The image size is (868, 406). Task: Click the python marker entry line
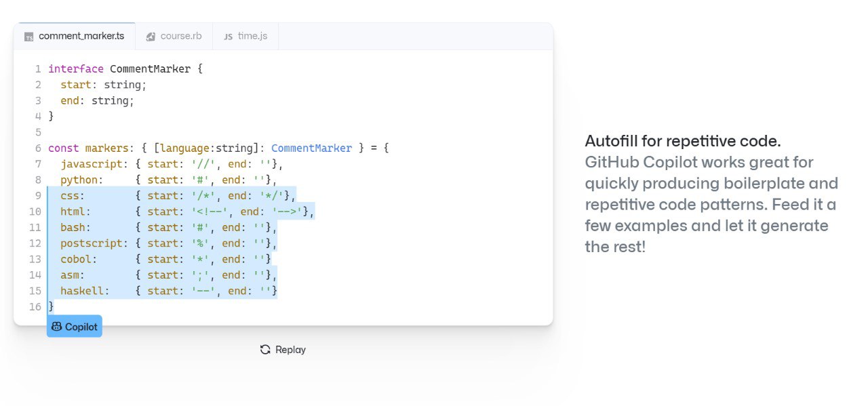169,180
